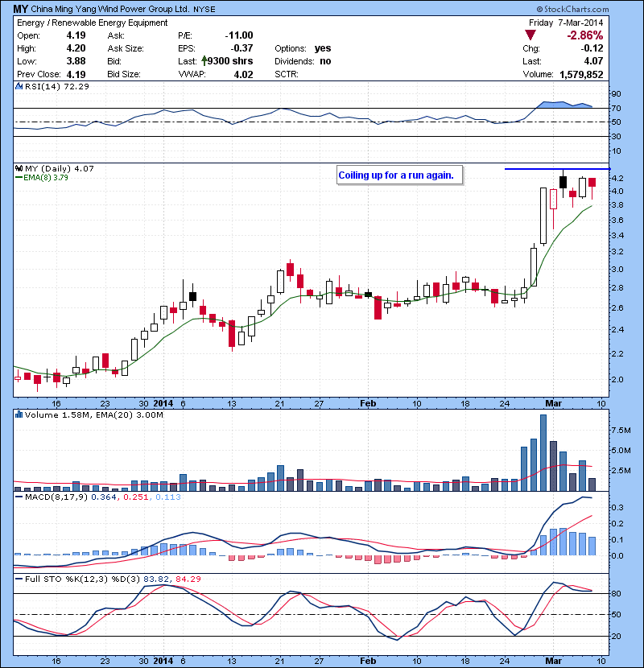Click the Low value 3.88
Viewport: 644px width, 668px height.
click(76, 61)
